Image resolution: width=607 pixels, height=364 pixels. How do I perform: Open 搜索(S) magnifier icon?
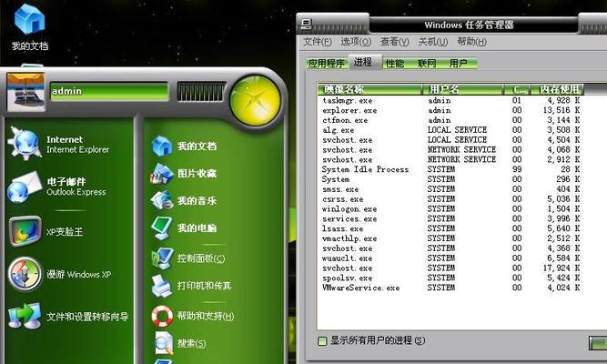[164, 343]
